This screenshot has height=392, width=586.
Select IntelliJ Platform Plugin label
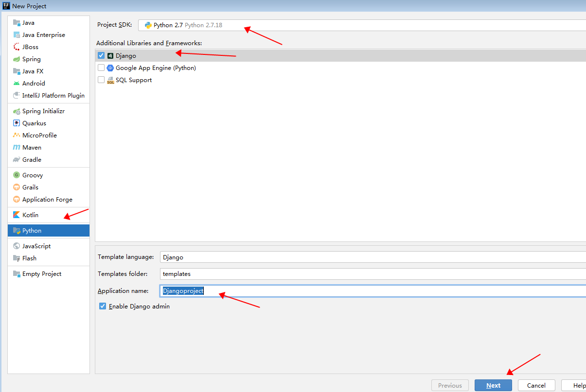53,96
